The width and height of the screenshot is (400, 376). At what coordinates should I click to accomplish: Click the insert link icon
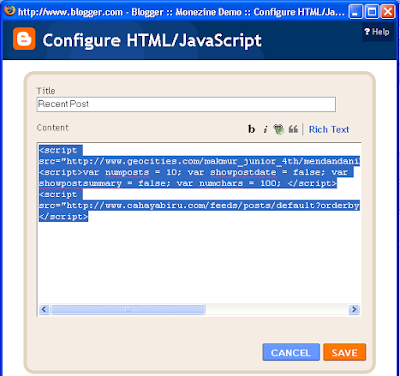pos(279,129)
